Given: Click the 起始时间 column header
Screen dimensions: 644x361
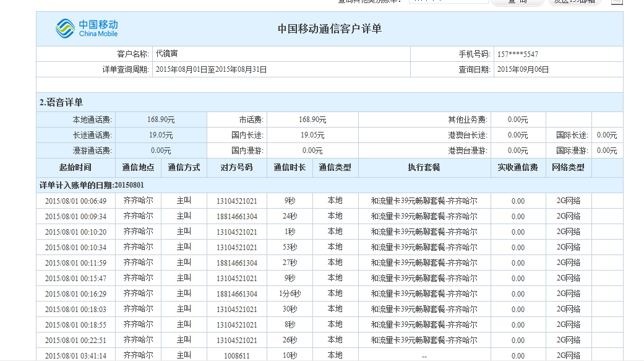Looking at the screenshot, I should click(x=75, y=167).
